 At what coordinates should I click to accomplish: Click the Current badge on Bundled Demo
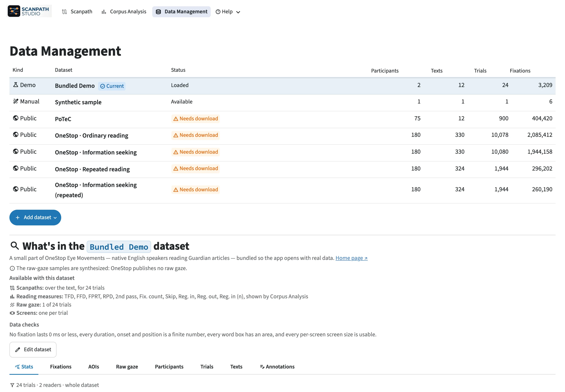[x=112, y=86]
